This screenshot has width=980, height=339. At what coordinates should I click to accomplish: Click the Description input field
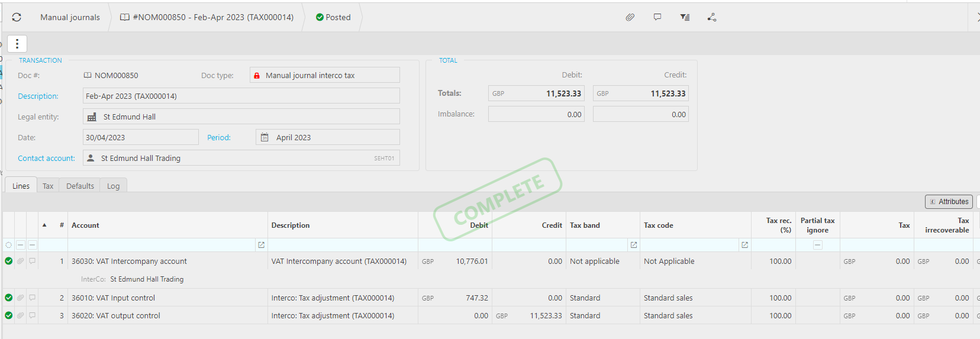(241, 96)
